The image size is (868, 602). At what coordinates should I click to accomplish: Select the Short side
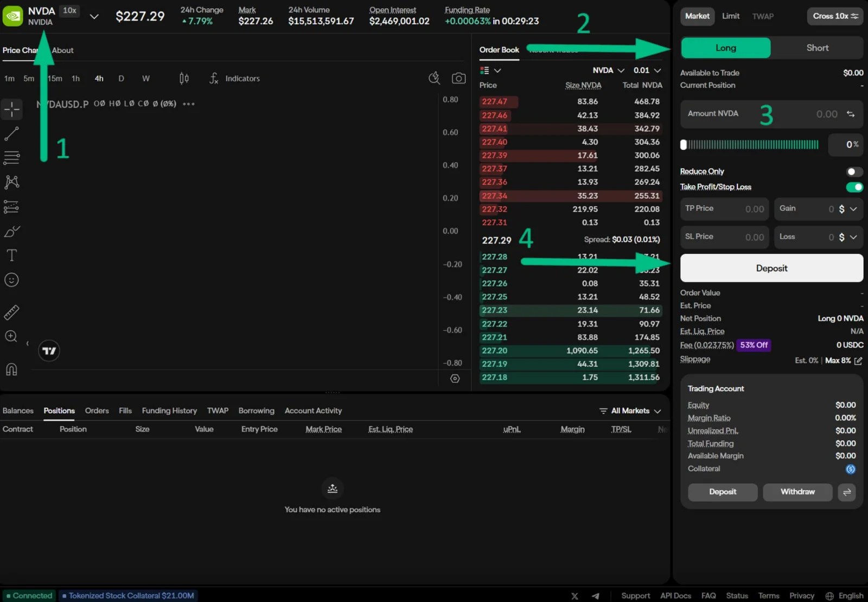pyautogui.click(x=817, y=48)
